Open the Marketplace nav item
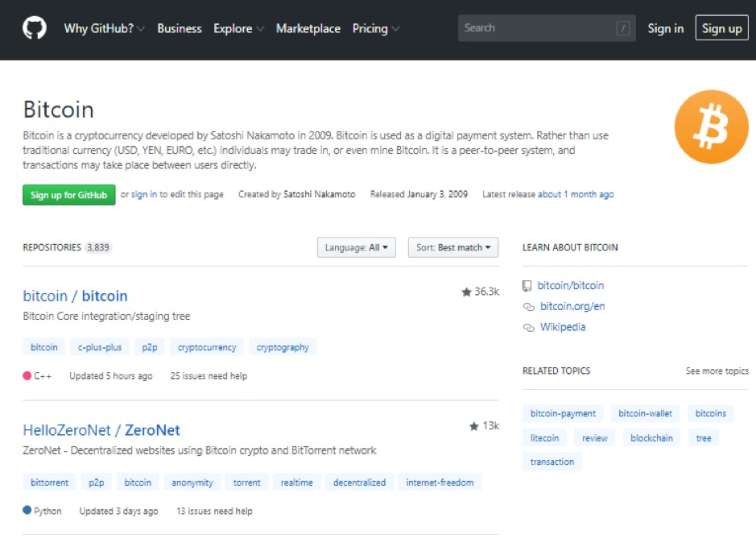 pyautogui.click(x=308, y=28)
